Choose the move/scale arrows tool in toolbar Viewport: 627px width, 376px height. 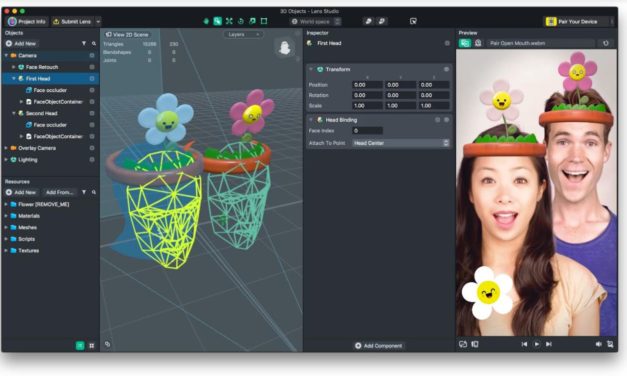[229, 21]
